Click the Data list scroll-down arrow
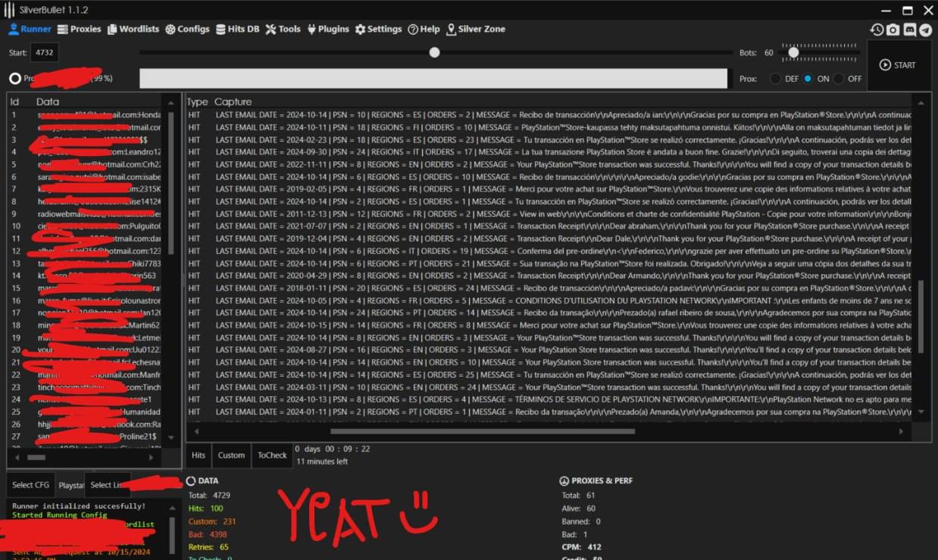 (x=170, y=437)
